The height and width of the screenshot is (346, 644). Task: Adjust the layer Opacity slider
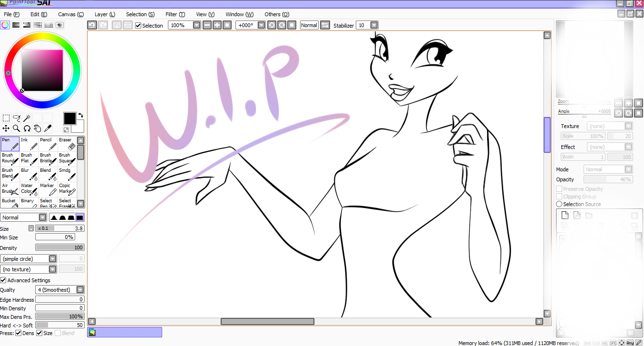coord(608,179)
